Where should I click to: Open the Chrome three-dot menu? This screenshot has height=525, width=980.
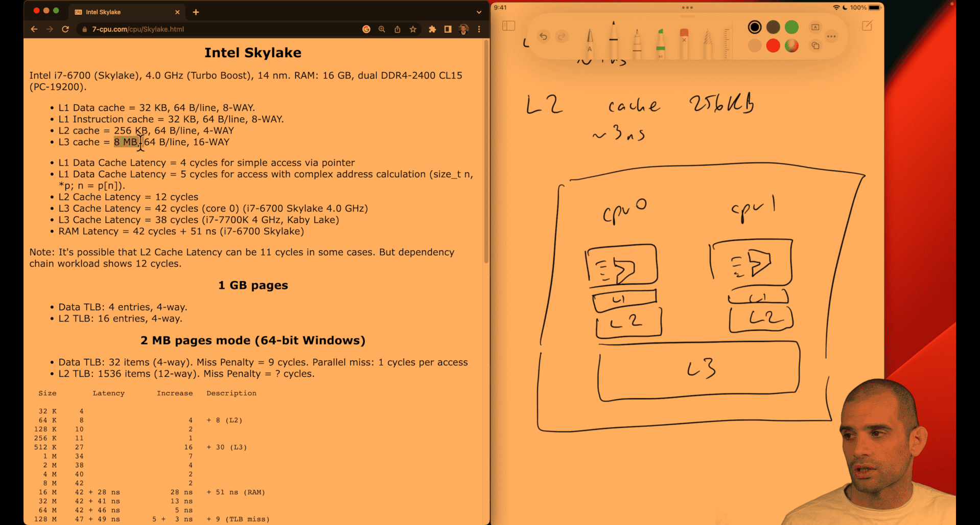click(479, 30)
